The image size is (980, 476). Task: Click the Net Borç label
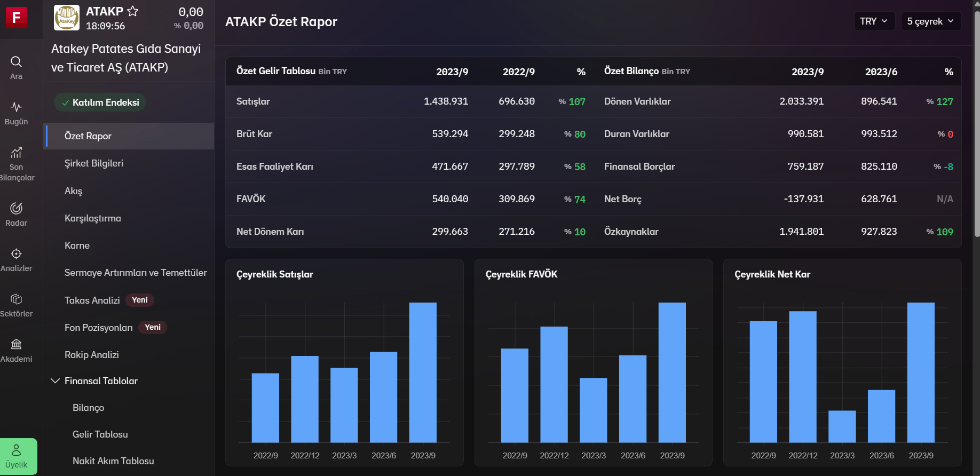click(623, 199)
